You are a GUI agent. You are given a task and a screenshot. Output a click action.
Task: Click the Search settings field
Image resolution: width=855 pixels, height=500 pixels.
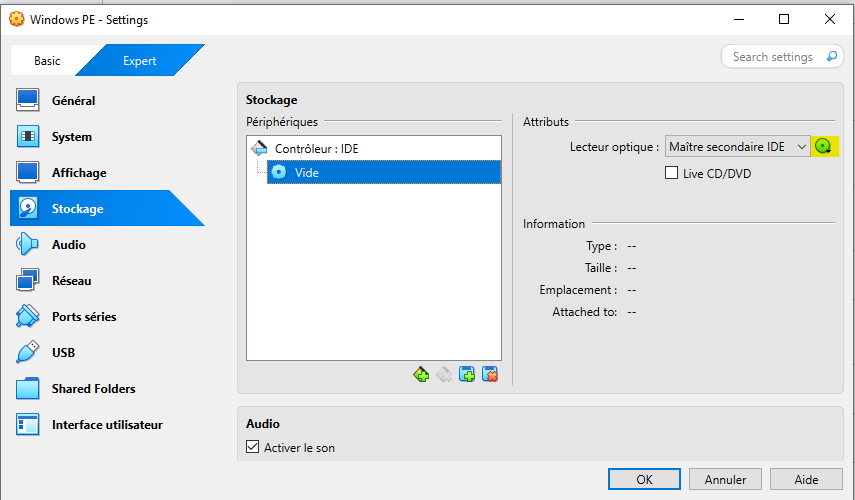[773, 57]
